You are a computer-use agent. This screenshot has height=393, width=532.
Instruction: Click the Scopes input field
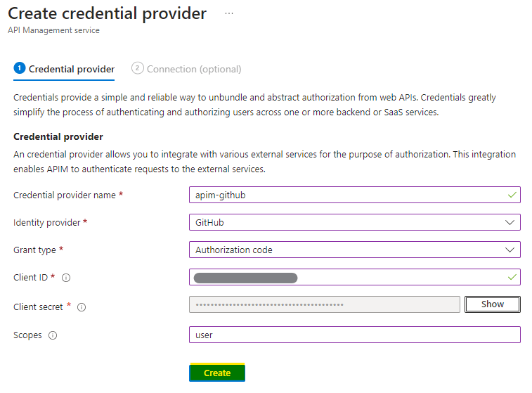[354, 335]
